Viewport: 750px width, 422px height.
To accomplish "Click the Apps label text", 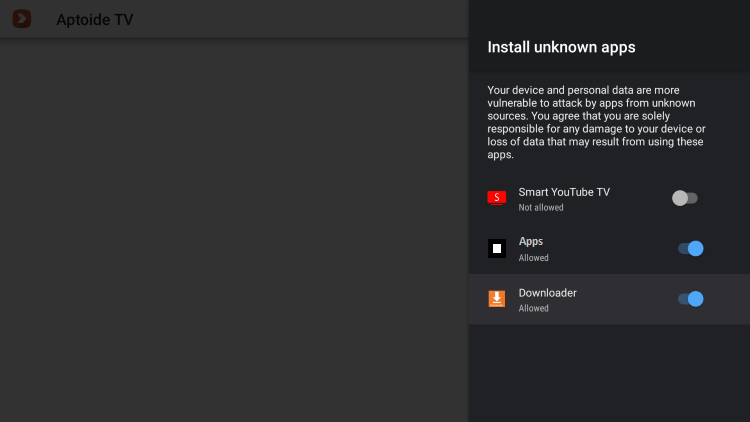I will [530, 242].
